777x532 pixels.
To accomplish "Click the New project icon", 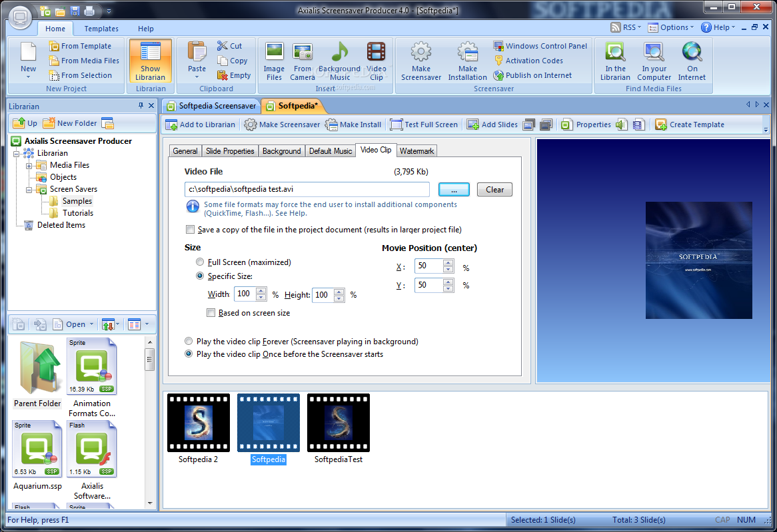I will (28, 60).
